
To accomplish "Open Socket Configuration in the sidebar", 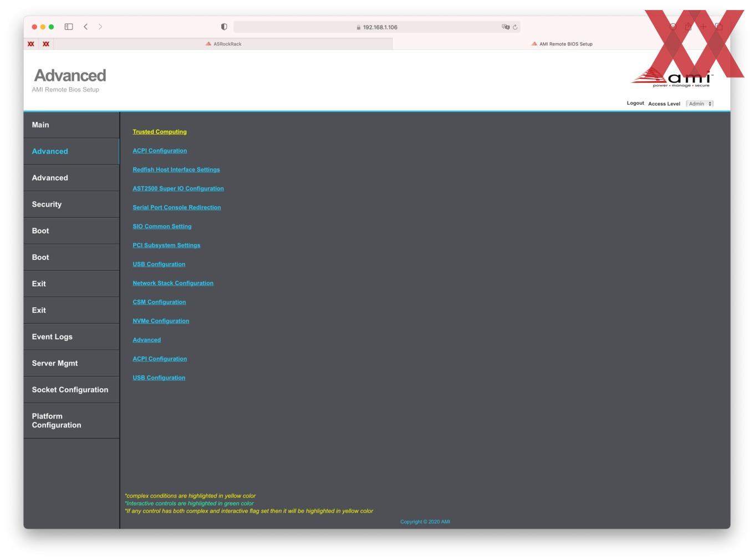I will click(x=72, y=390).
